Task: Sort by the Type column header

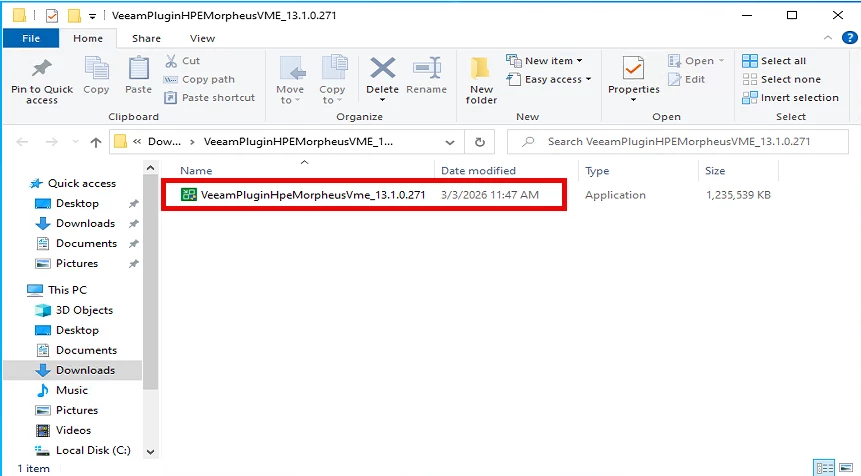Action: point(597,171)
